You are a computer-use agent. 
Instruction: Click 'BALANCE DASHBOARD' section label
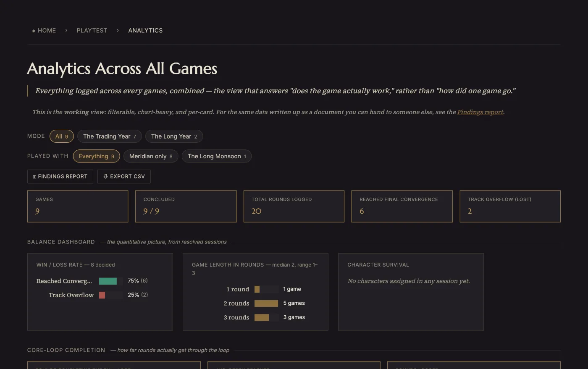click(61, 242)
